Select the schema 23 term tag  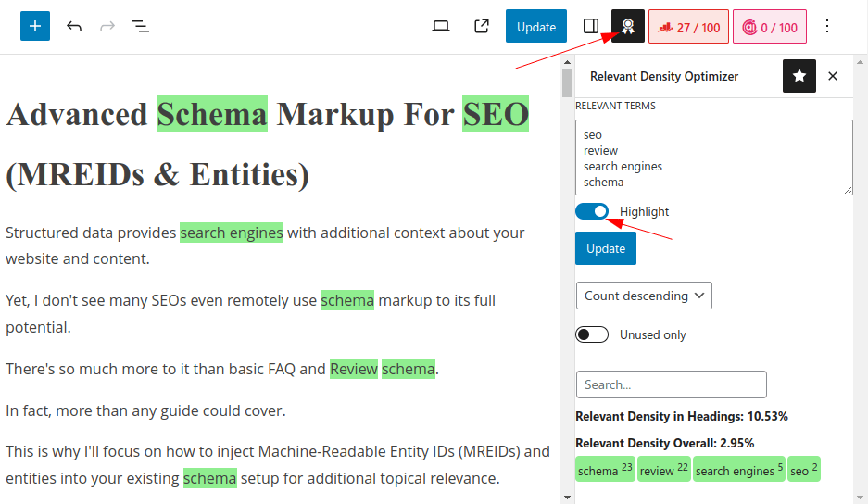pos(605,469)
